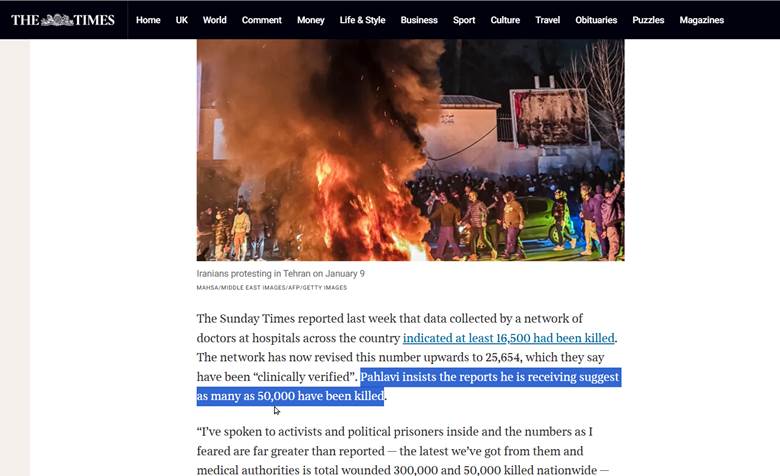Select Travel in the top menu
This screenshot has width=780, height=476.
pos(547,20)
